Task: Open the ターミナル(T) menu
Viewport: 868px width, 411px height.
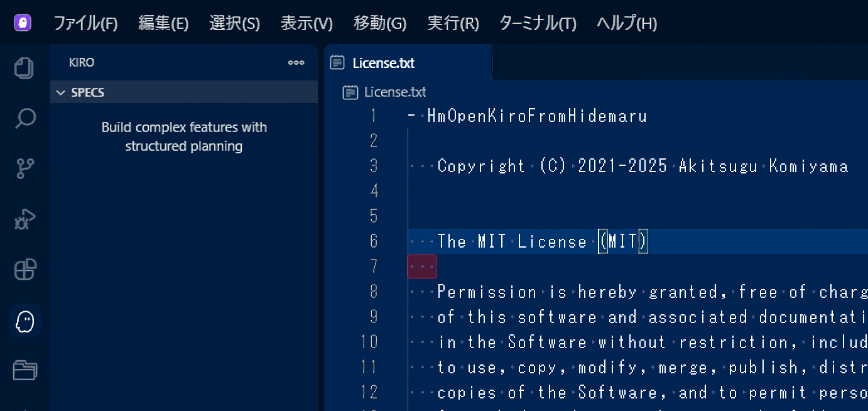Action: [537, 24]
